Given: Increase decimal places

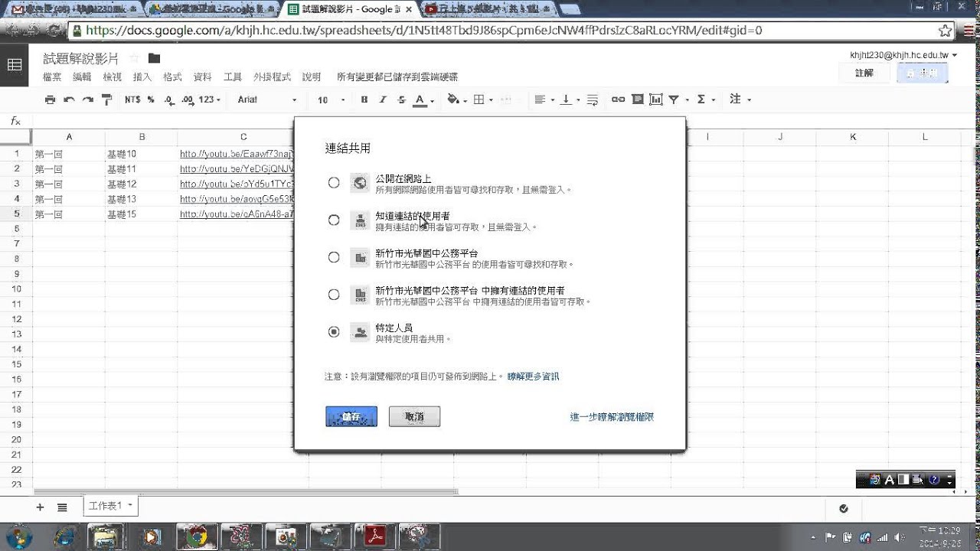Looking at the screenshot, I should point(188,99).
